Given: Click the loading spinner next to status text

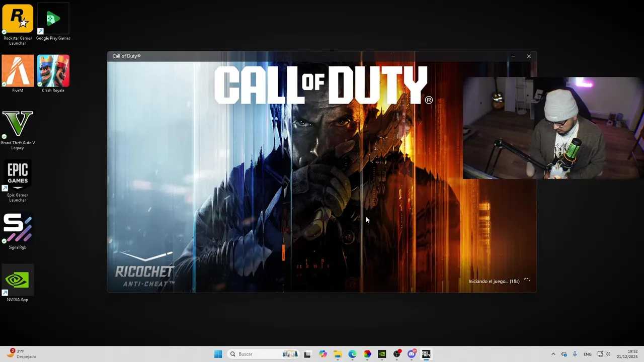Looking at the screenshot, I should (x=527, y=281).
